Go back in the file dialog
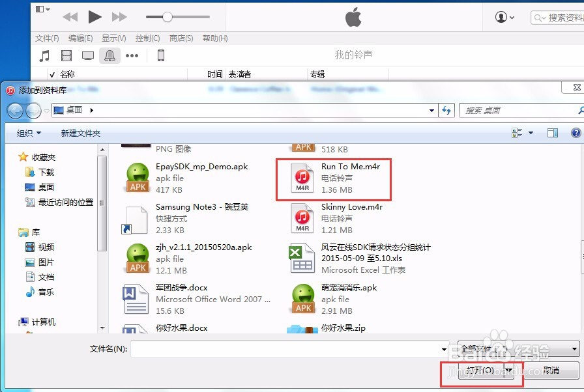Viewport: 584px width, 392px height. coord(15,111)
